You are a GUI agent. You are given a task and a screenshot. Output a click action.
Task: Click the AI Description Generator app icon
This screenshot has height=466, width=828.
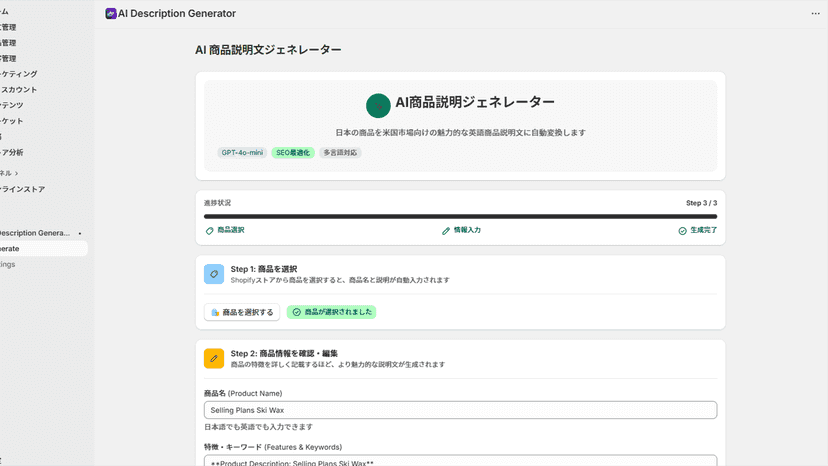click(x=111, y=14)
